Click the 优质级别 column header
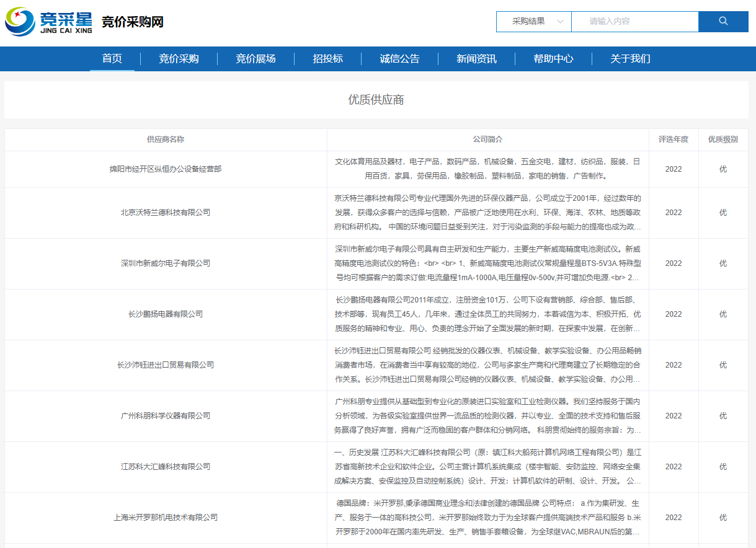Screen dimensions: 756x548 coord(723,139)
